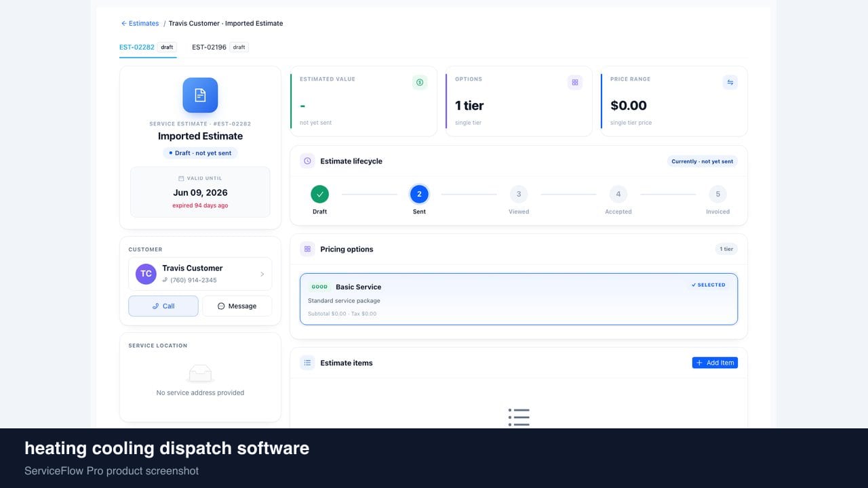Click the "Selected" label on Basic Service
868x488 pixels.
708,285
